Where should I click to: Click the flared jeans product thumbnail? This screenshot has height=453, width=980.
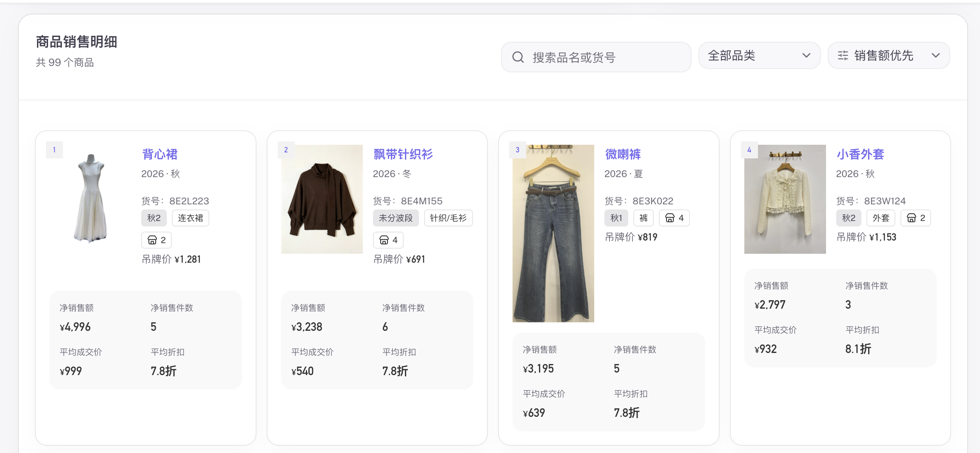(553, 233)
